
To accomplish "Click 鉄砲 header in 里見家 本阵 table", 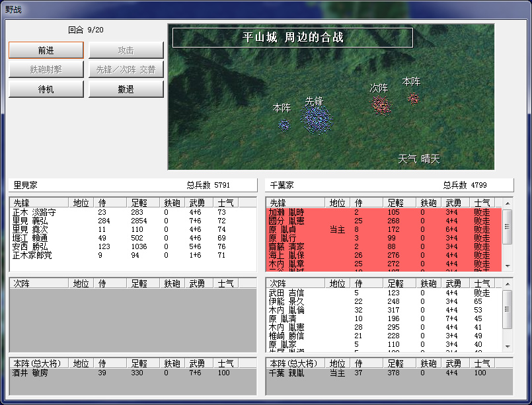I will 172,363.
